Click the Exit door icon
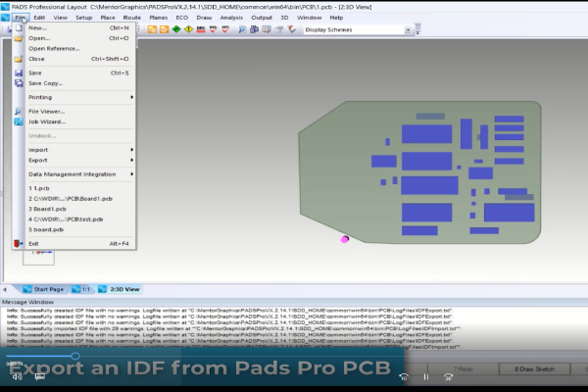The image size is (588, 392). pos(19,243)
